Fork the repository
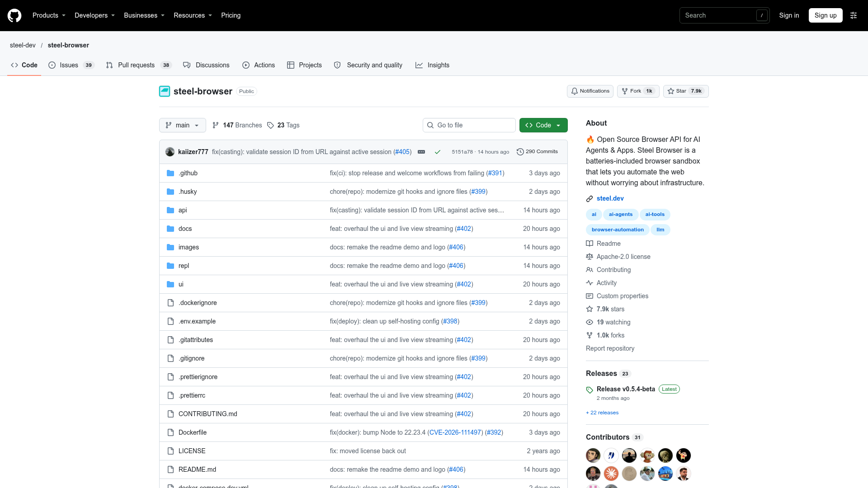Screen dimensions: 868x488 point(638,91)
